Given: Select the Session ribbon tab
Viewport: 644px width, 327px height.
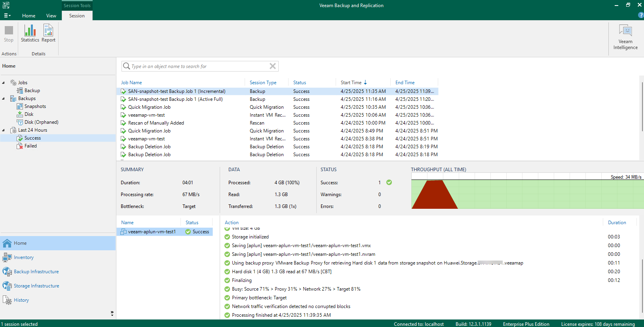Looking at the screenshot, I should coord(77,16).
